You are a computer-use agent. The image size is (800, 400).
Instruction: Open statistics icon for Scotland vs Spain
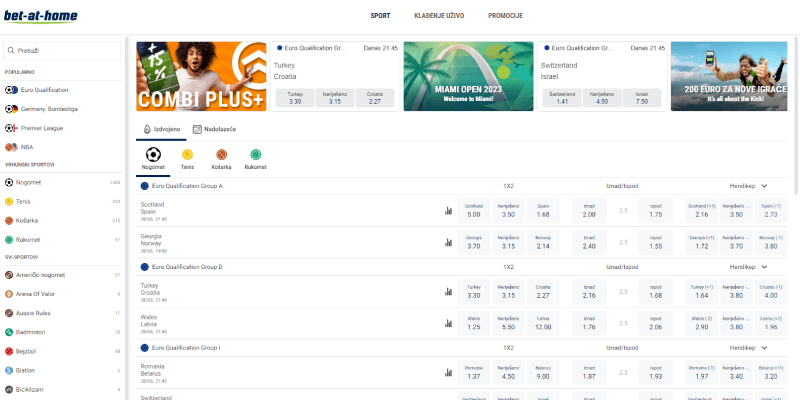[448, 211]
